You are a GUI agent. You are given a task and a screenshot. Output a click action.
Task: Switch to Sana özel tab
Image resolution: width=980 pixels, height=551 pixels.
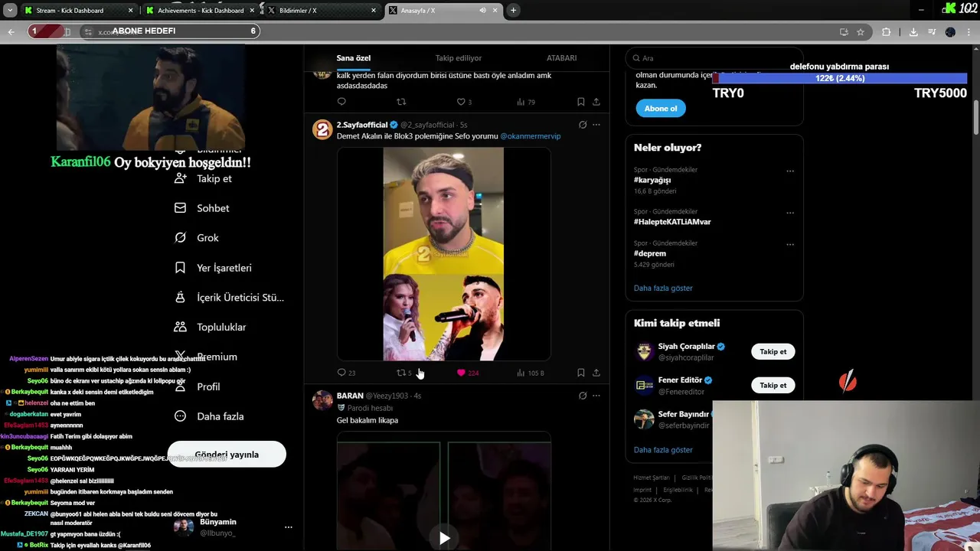click(354, 58)
